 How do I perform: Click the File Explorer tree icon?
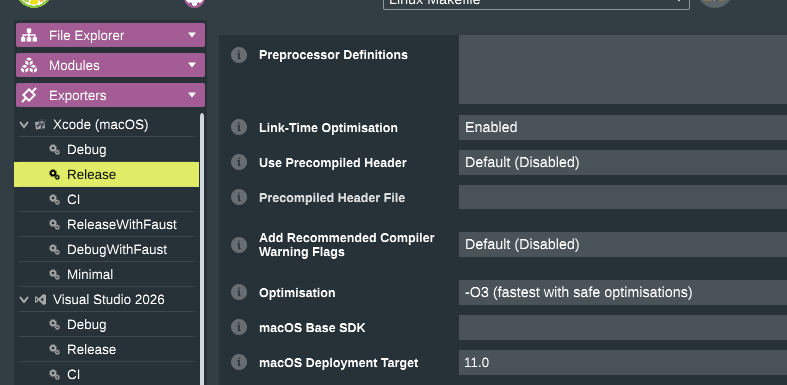tap(29, 35)
